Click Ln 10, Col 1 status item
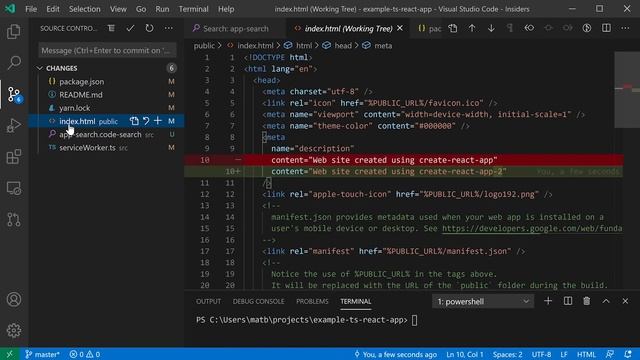 tap(464, 354)
